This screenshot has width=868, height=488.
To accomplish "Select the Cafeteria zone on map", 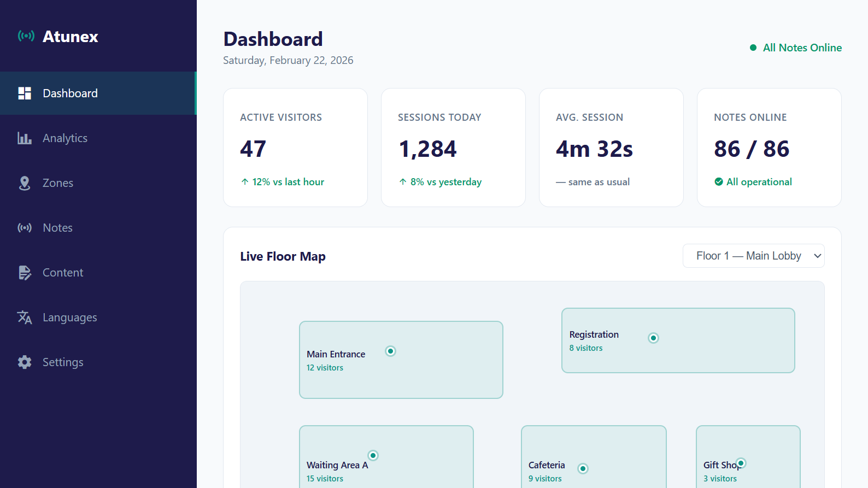I will point(594,456).
